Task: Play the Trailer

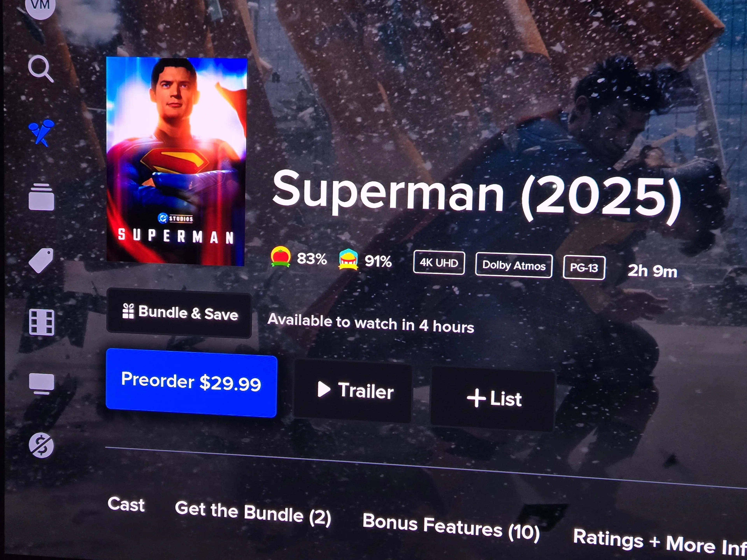Action: (353, 391)
